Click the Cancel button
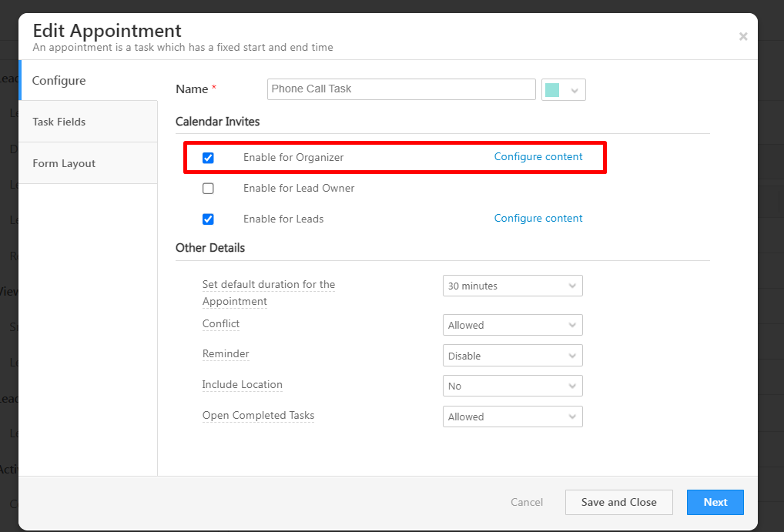Viewport: 784px width, 532px height. (527, 502)
